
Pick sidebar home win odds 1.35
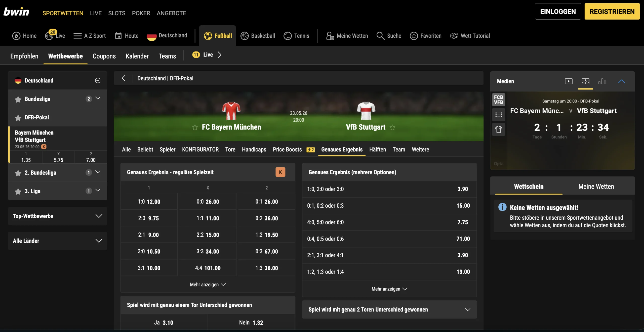(x=26, y=157)
